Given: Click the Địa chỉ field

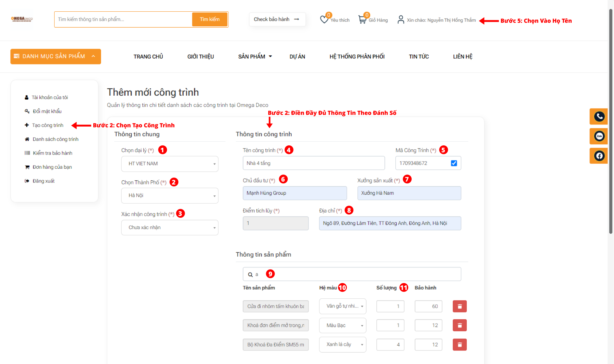Looking at the screenshot, I should point(390,223).
